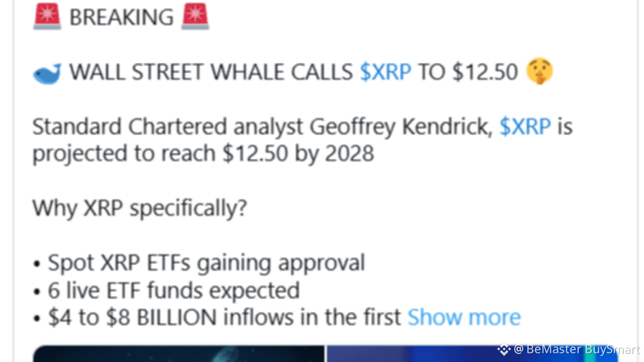644x362 pixels.
Task: Select the Spot XRP ETFs approval bullet
Action: pos(206,262)
